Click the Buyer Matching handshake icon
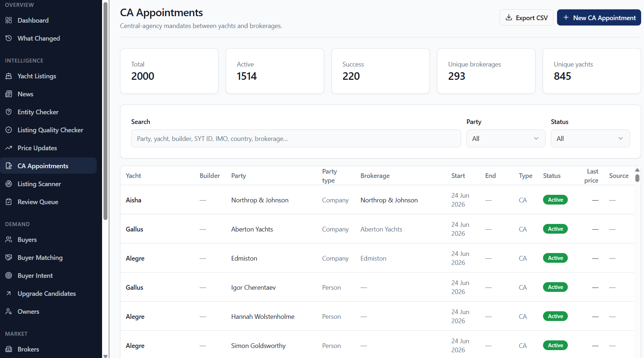The height and width of the screenshot is (358, 644). pos(9,257)
